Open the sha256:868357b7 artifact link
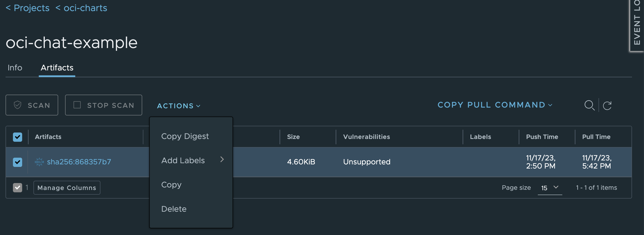644x235 pixels. click(x=79, y=162)
